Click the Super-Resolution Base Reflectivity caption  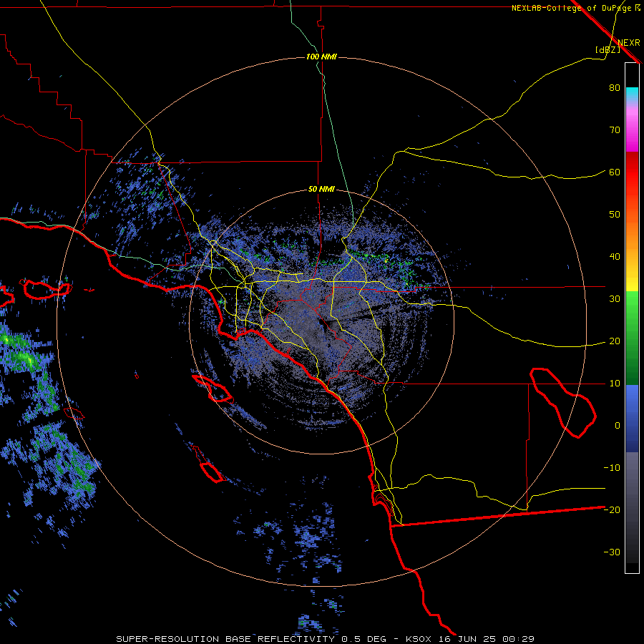[x=325, y=639]
